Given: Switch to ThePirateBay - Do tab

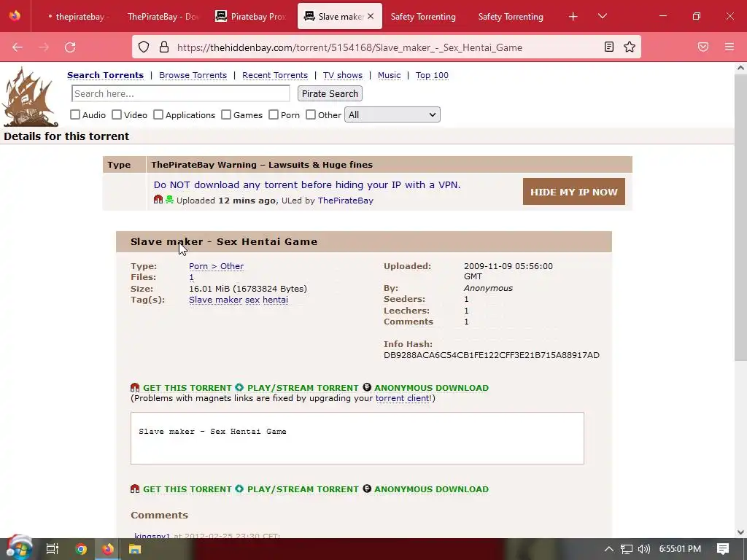Looking at the screenshot, I should tap(163, 17).
